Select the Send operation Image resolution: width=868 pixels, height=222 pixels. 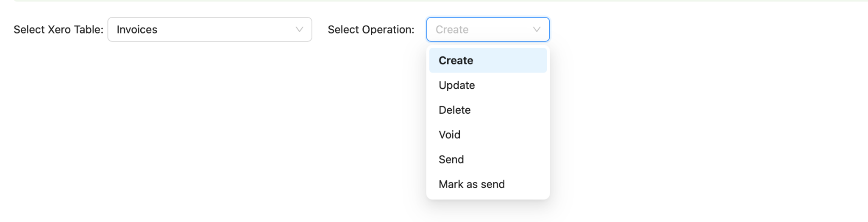[488, 159]
